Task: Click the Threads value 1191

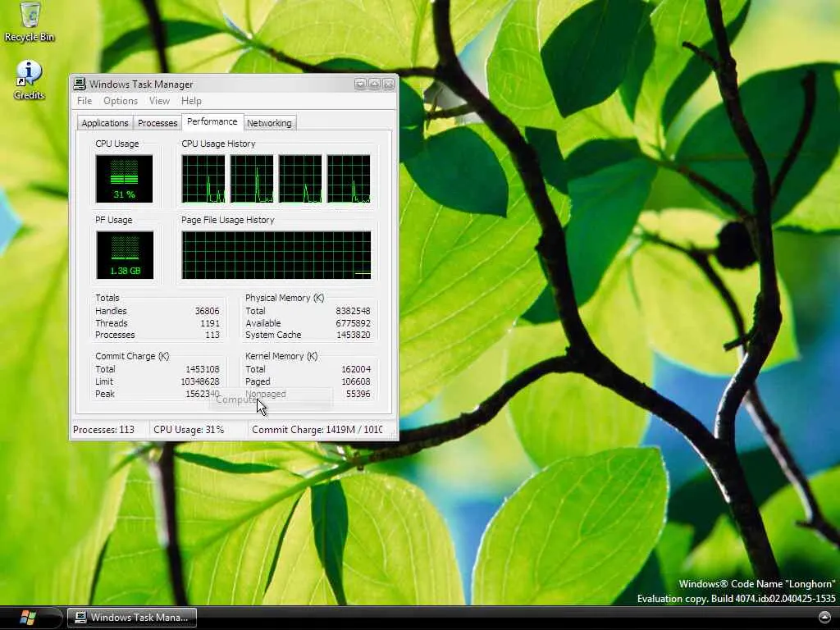Action: point(210,323)
